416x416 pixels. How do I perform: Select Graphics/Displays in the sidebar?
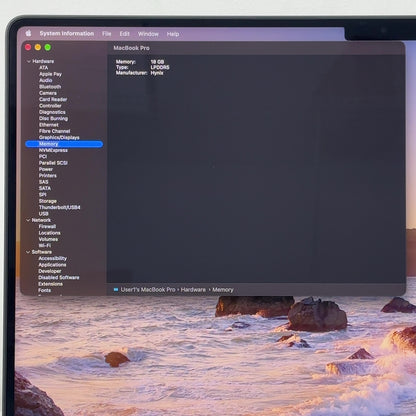59,137
